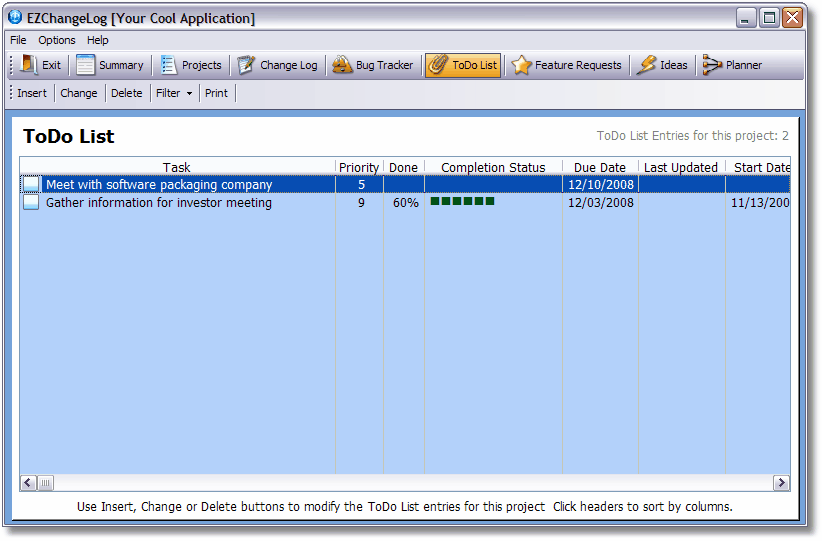The width and height of the screenshot is (822, 541).
Task: Open the Projects list icon
Action: (168, 65)
